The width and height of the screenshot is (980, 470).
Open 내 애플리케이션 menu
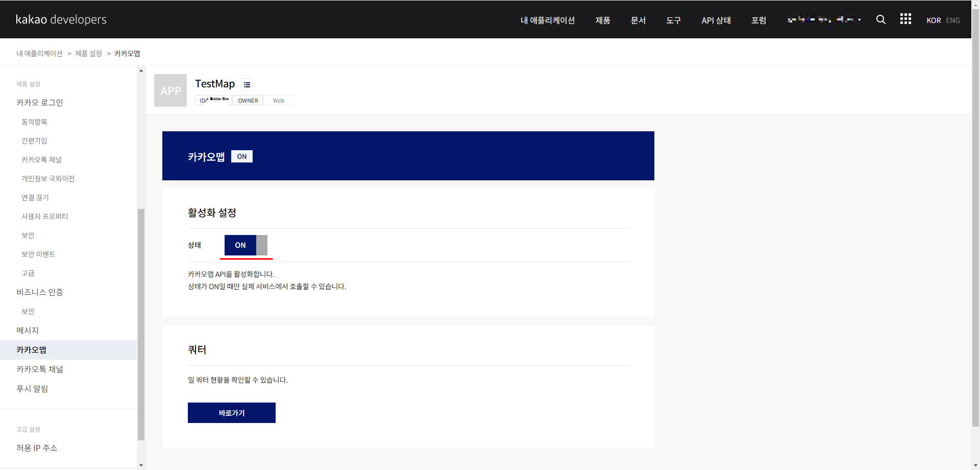(548, 20)
